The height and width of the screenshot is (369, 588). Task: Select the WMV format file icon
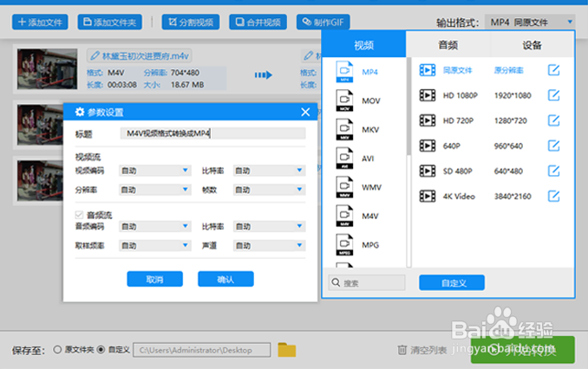click(x=344, y=187)
